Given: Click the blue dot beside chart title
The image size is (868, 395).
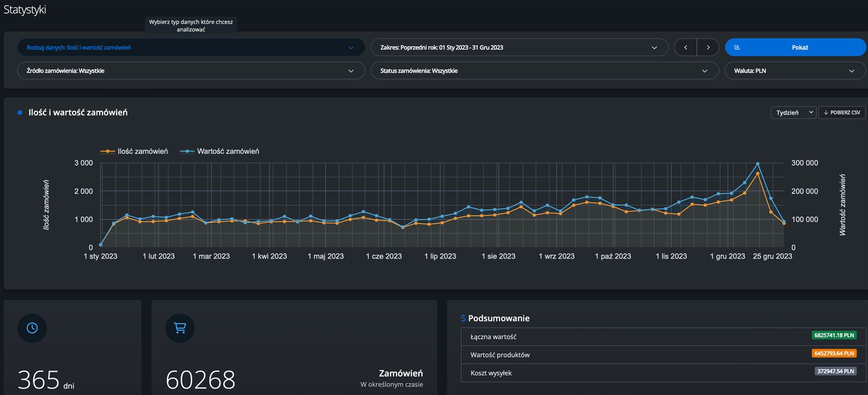Looking at the screenshot, I should click(20, 113).
